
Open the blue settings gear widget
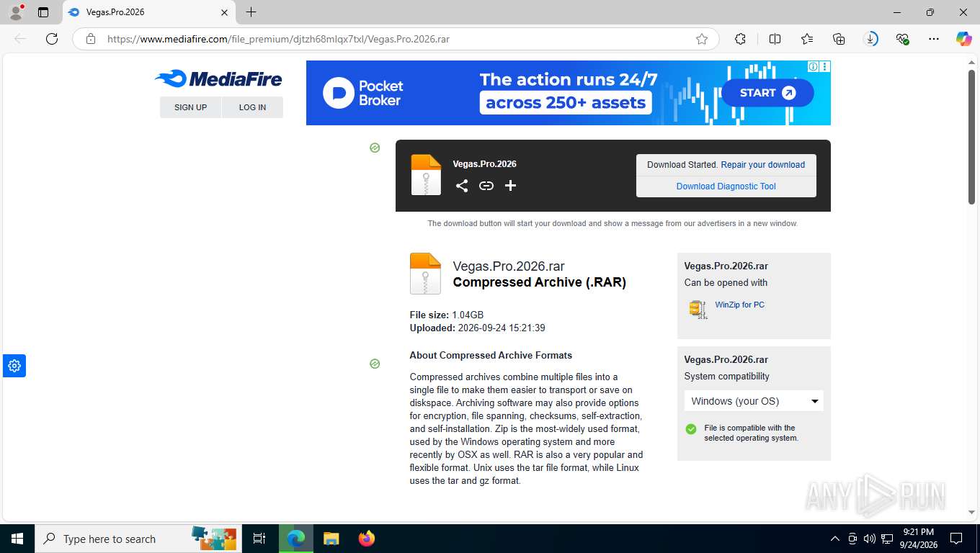pyautogui.click(x=14, y=366)
